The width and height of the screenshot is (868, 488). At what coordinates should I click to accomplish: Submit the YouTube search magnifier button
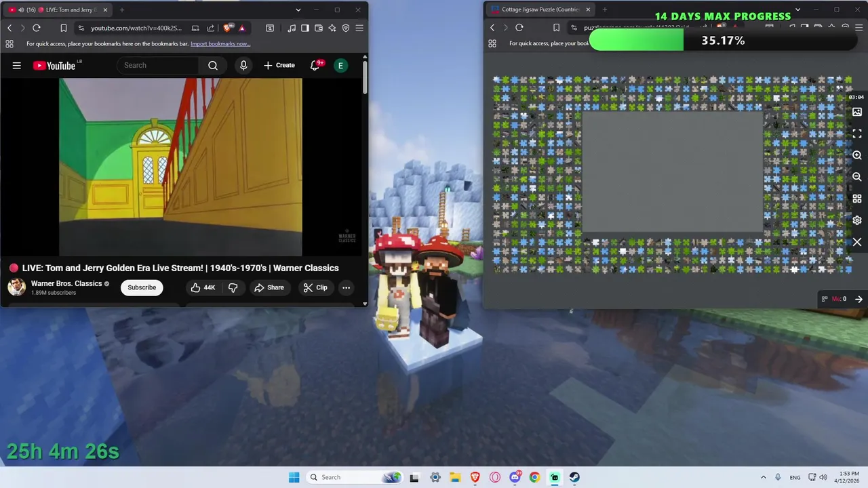click(213, 66)
